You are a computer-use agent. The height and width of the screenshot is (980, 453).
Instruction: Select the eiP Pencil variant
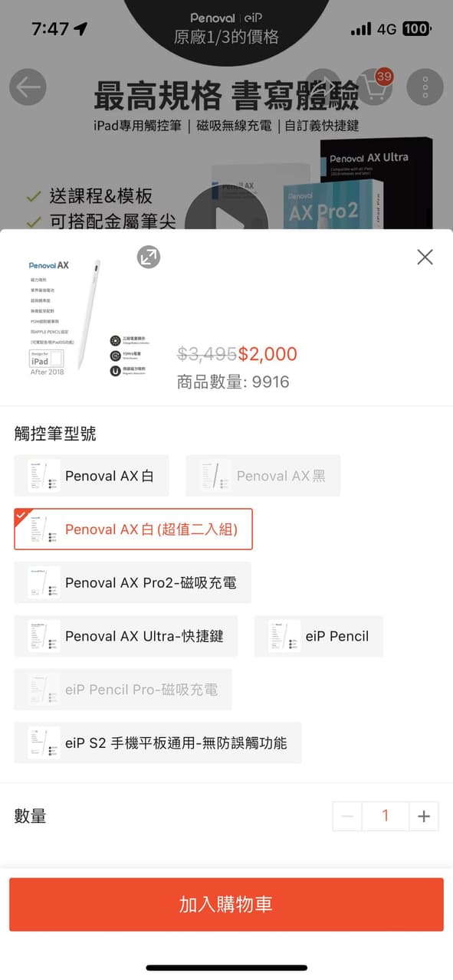tap(318, 636)
